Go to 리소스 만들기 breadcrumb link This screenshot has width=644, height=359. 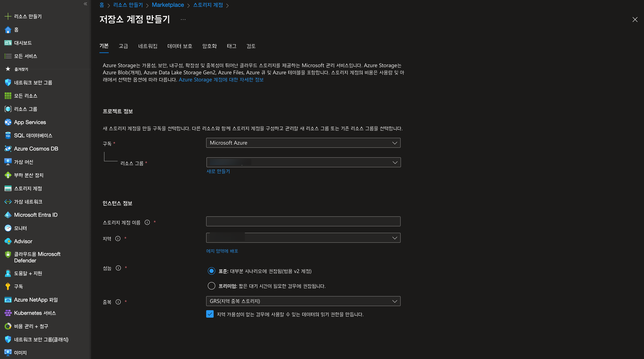point(128,5)
